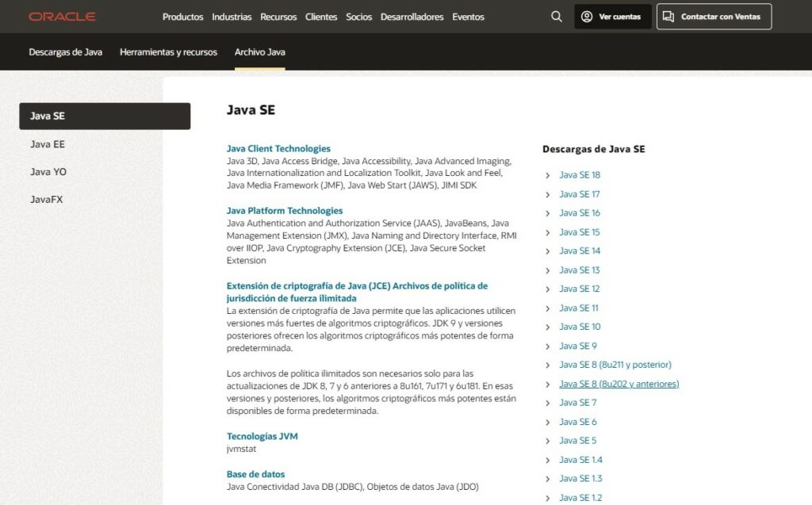The image size is (812, 505).
Task: Open the search magnifier icon
Action: point(556,17)
